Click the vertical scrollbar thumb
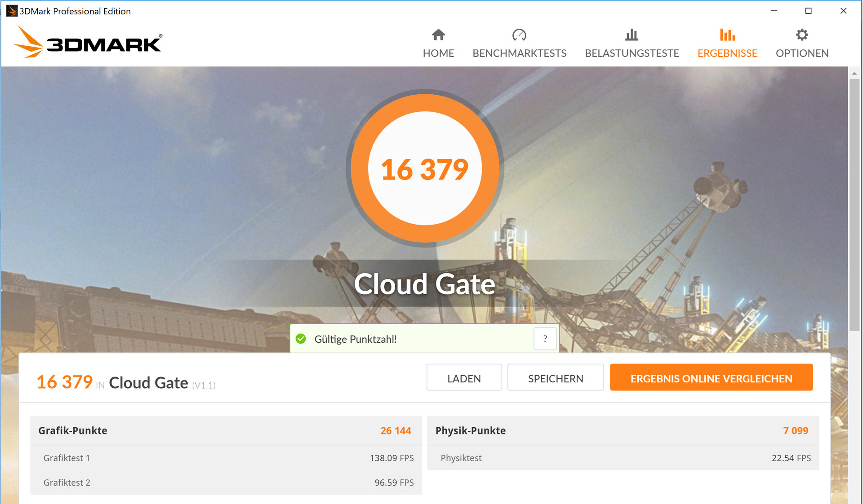Image resolution: width=863 pixels, height=504 pixels. tap(854, 204)
